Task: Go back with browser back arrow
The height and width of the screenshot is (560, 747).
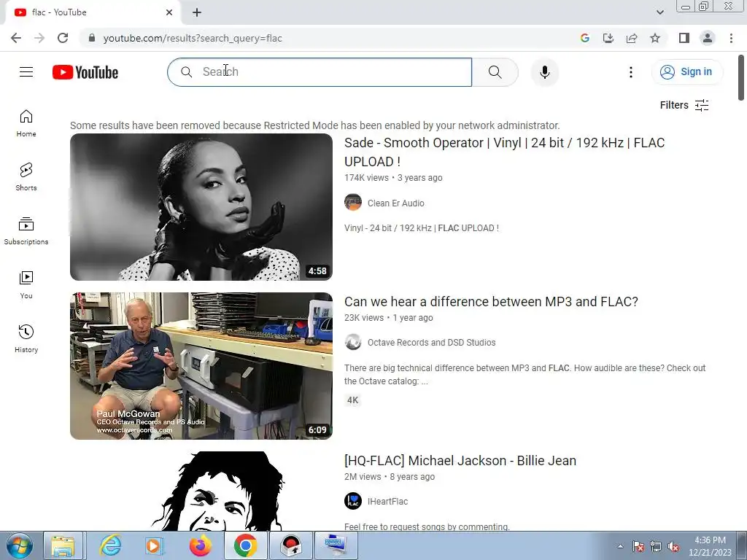Action: click(x=16, y=38)
